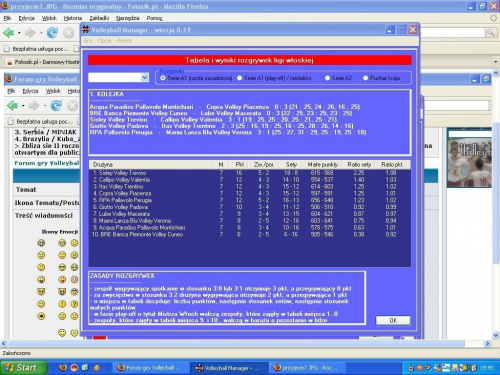This screenshot has height=375, width=500.
Task: Switch to Forum gry Volleyball taskbar button
Action: pos(150,368)
